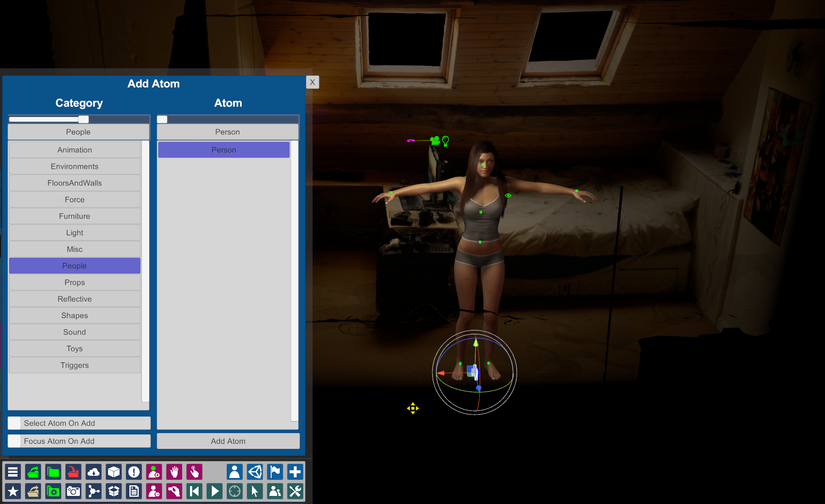Screen dimensions: 825x504
Task: Toggle the green eye target control
Action: pos(508,195)
